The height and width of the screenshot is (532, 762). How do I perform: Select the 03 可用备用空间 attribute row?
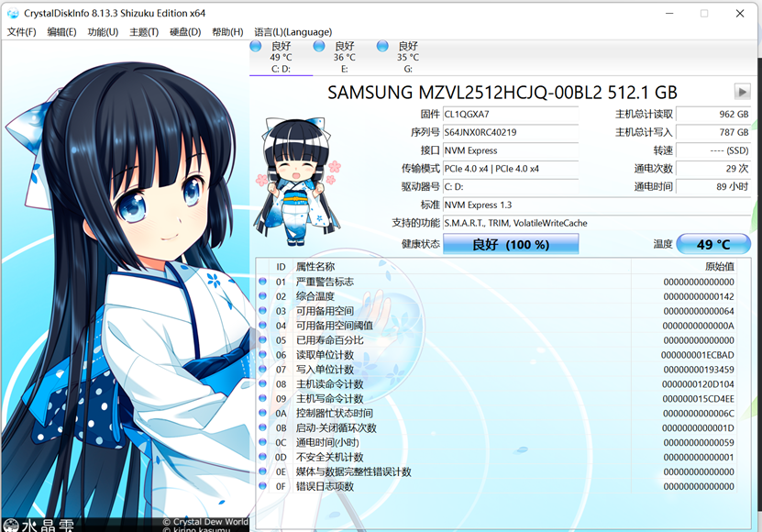497,311
